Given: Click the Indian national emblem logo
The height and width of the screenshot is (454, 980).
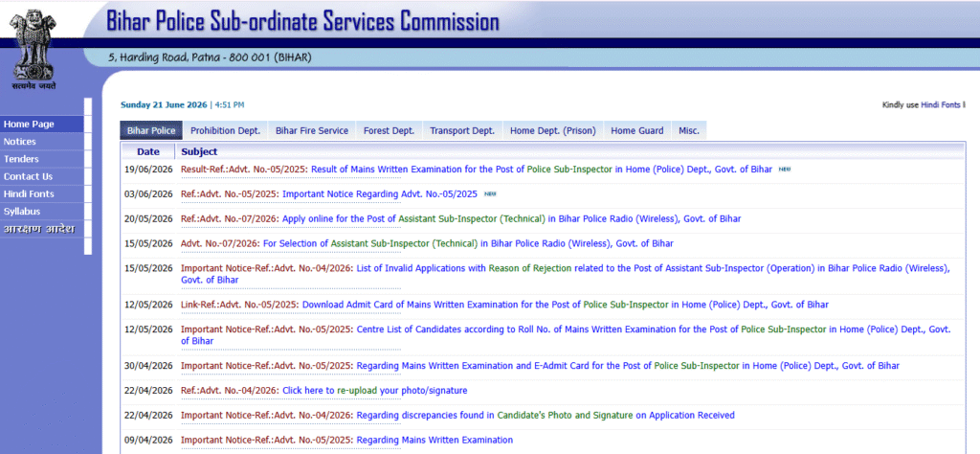Looking at the screenshot, I should [35, 52].
